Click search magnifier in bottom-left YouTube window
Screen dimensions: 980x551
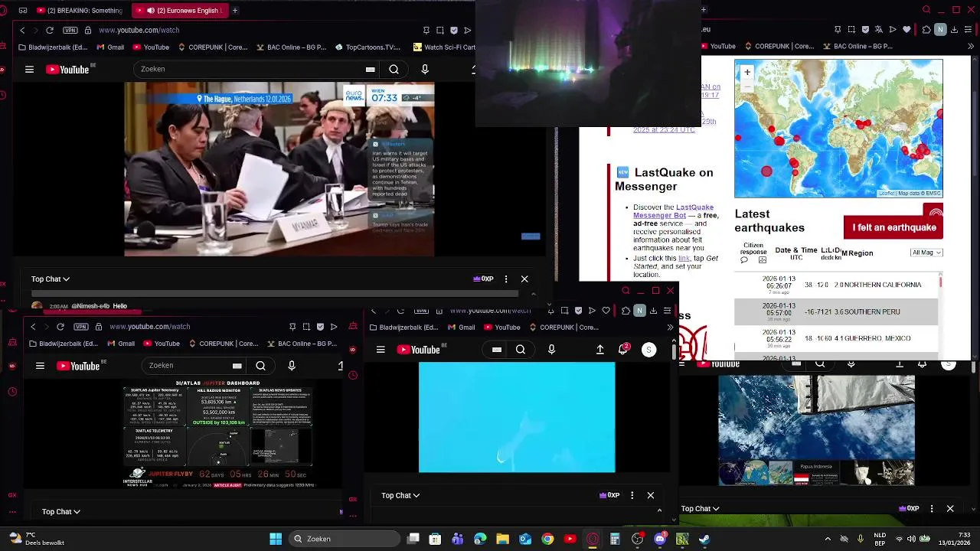(260, 366)
